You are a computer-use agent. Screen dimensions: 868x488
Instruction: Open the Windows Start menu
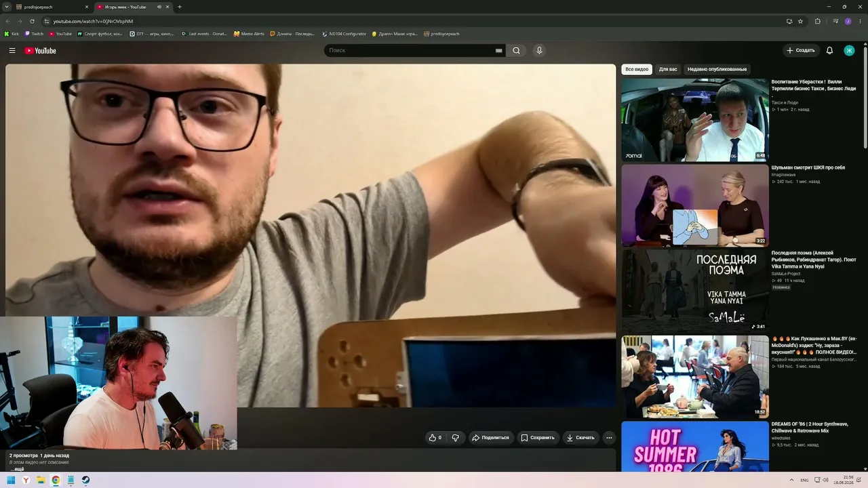point(11,480)
